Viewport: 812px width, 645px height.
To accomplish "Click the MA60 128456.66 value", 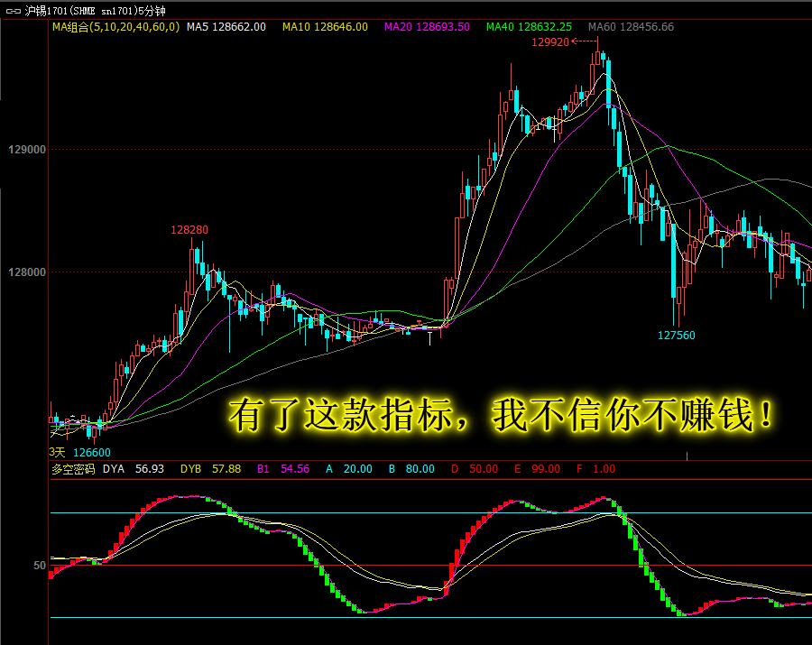I will coord(631,27).
